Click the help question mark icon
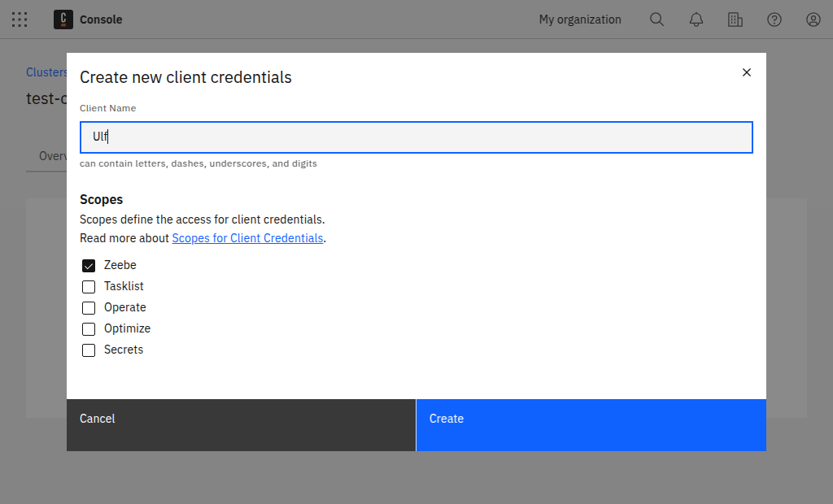This screenshot has width=833, height=504. click(774, 19)
